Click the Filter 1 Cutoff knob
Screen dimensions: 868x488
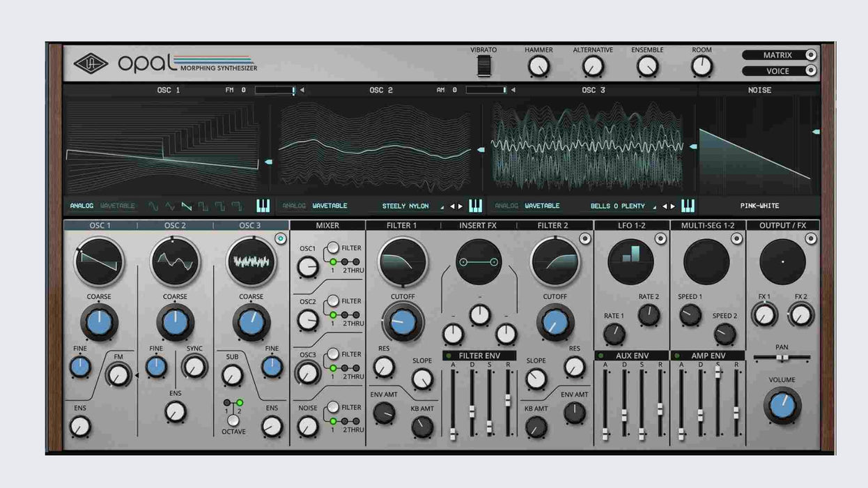coord(403,321)
